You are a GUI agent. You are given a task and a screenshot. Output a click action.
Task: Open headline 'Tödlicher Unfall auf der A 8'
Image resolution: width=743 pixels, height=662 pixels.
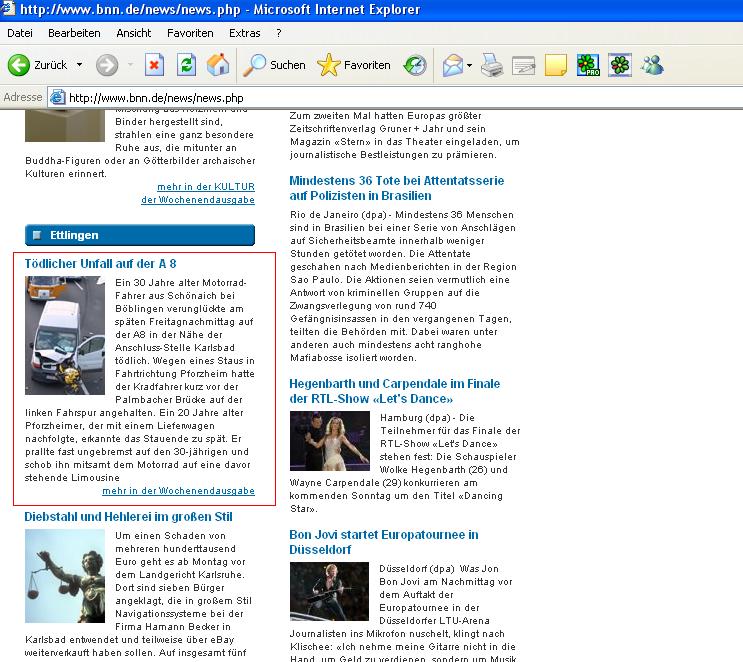[100, 264]
